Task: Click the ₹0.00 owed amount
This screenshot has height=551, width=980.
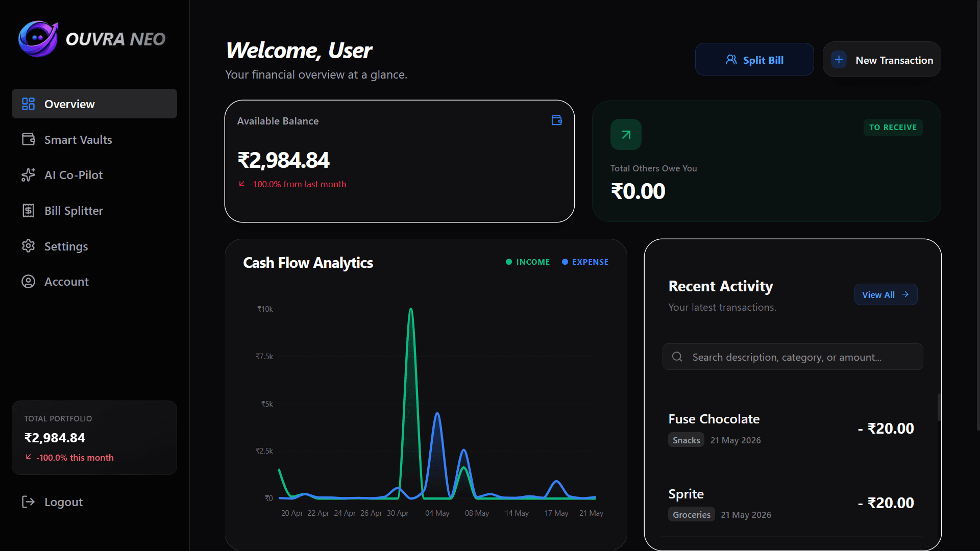Action: (638, 191)
